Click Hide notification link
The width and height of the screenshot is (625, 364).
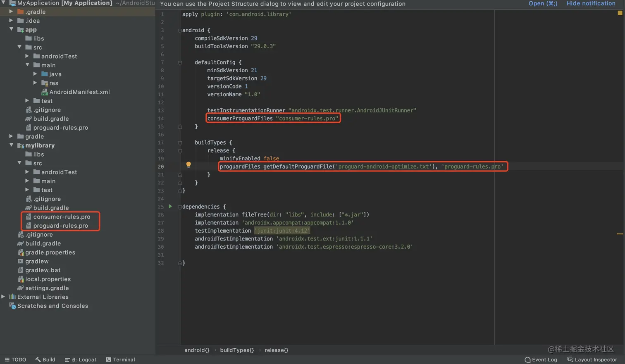pos(591,3)
